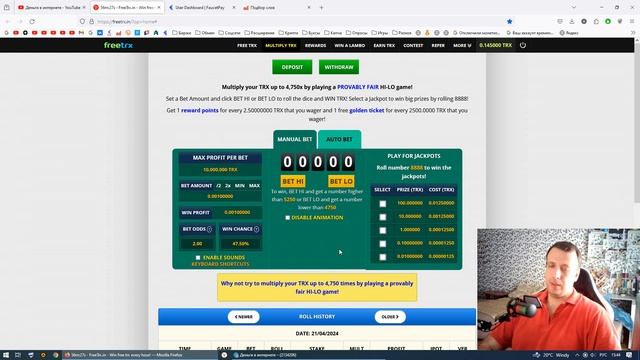Open downloads icon in Firefox toolbar

[572, 21]
